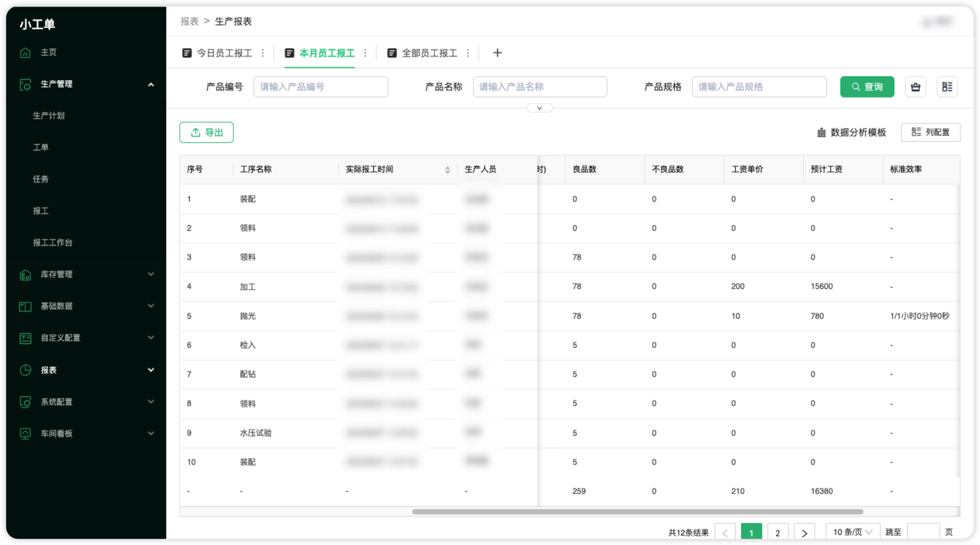Click the 导出 export button
Viewport: 980px width, 545px height.
point(206,132)
